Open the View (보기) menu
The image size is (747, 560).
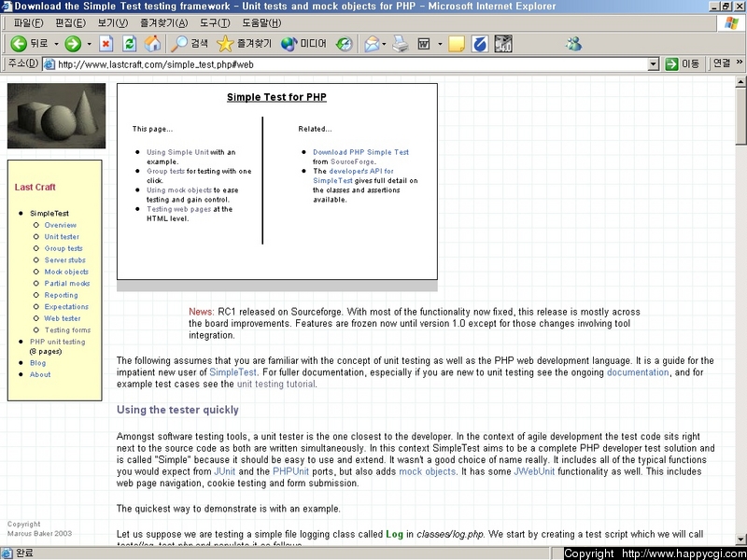tap(113, 22)
